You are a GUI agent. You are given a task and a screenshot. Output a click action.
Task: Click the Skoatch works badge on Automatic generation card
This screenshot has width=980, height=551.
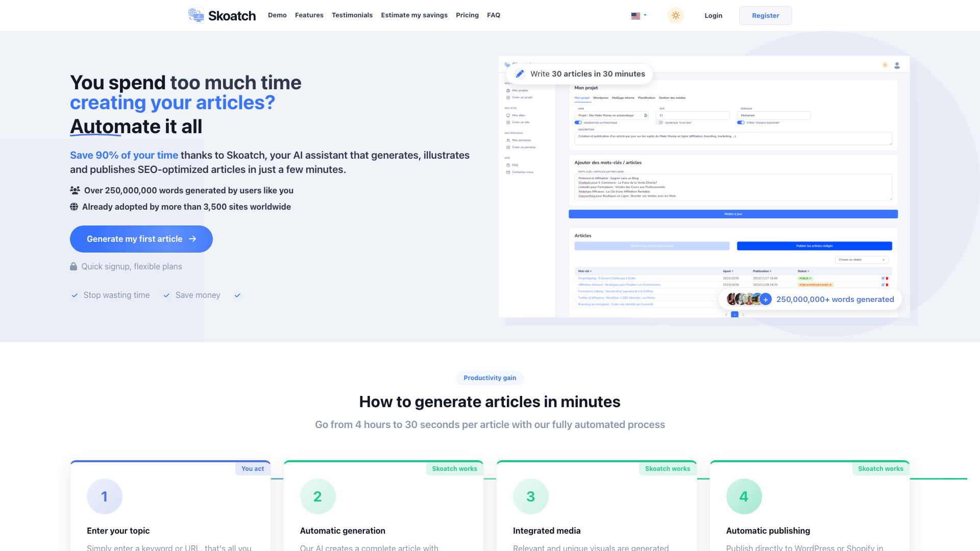click(x=454, y=469)
